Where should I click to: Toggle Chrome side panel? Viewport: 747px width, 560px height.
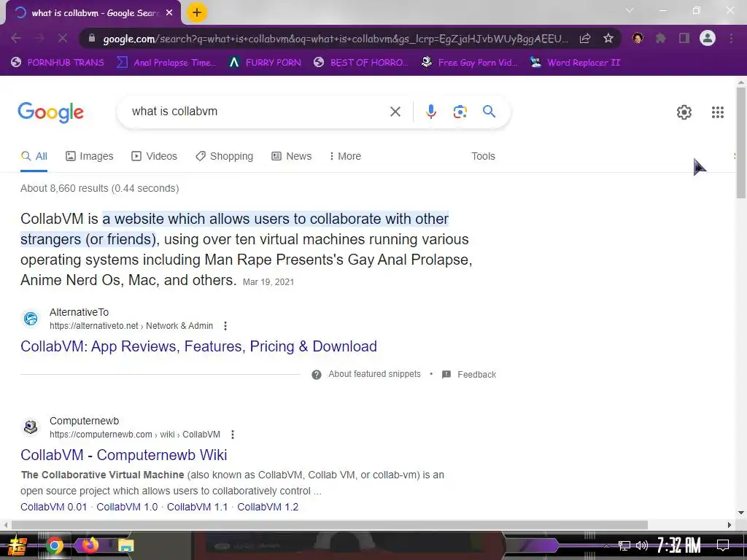[x=684, y=38]
